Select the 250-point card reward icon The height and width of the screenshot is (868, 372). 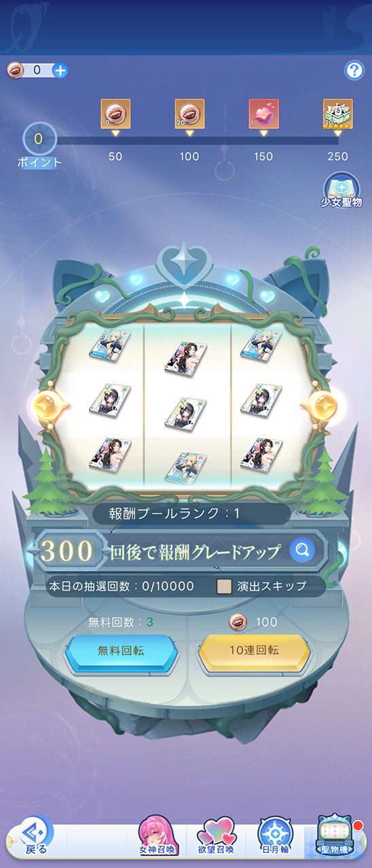tap(337, 113)
